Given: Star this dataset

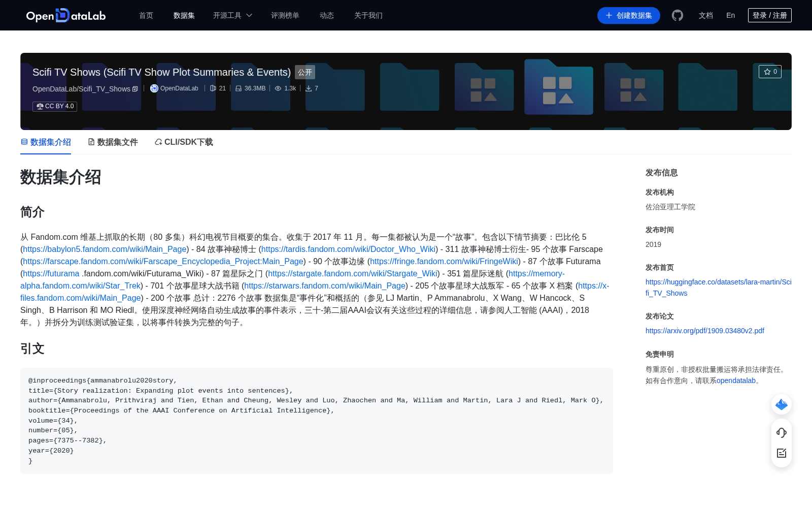Looking at the screenshot, I should (770, 72).
